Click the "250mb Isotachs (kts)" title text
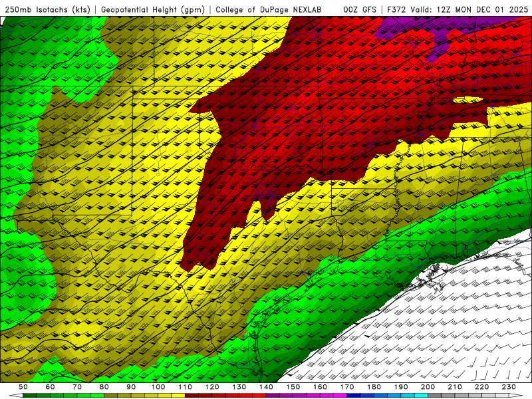 tap(47, 9)
